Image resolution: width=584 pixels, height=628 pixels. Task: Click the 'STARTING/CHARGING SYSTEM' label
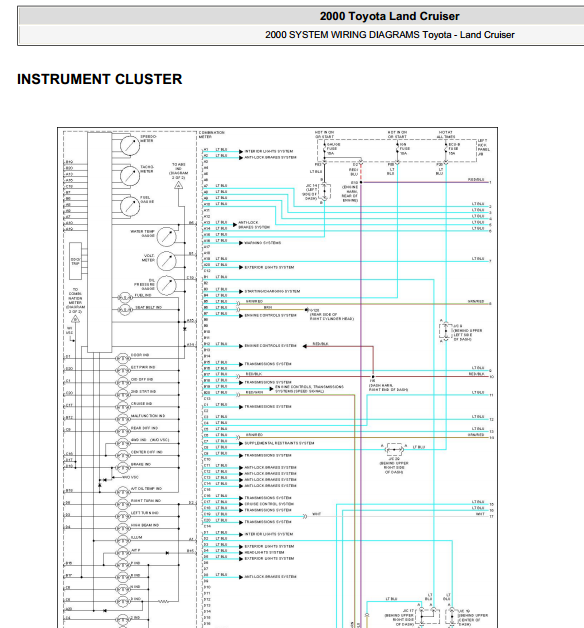pyautogui.click(x=272, y=292)
